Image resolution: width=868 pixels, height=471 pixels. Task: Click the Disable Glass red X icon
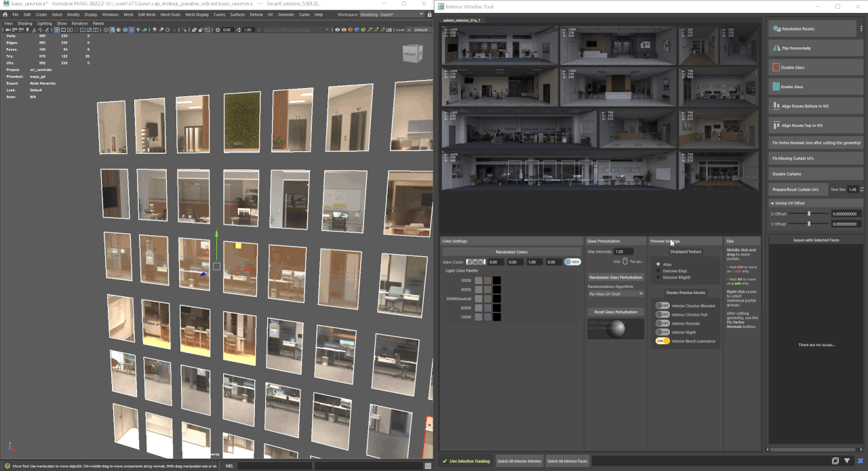click(776, 68)
